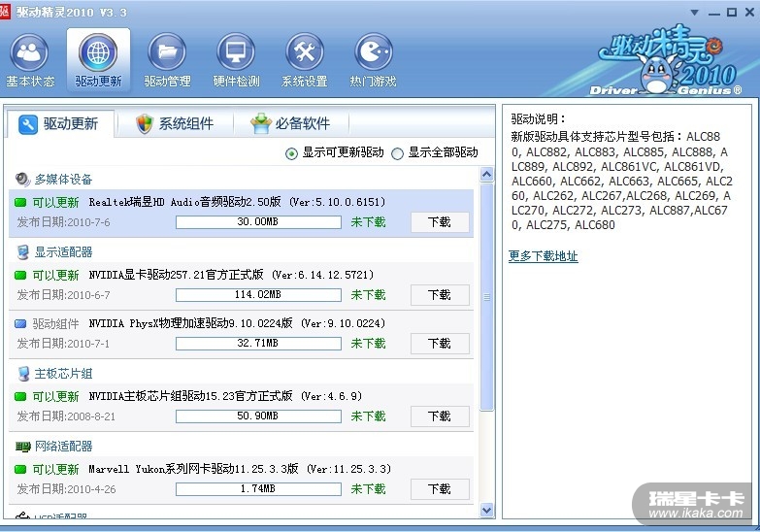Click the driver list scrollbar thumb

pos(486,297)
